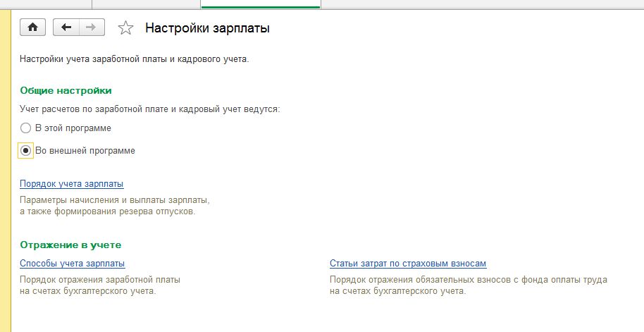Open 'Статьи затрат по страховым взносам' link
Image resolution: width=644 pixels, height=332 pixels.
[x=408, y=264]
